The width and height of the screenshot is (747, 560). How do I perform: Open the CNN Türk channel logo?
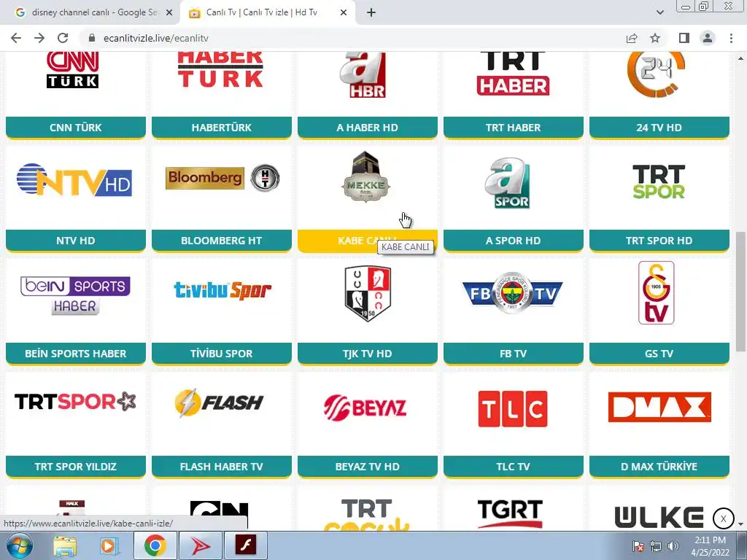[73, 70]
